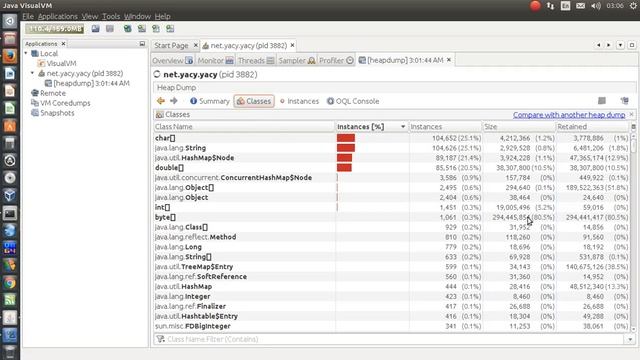Click the last icon in the main toolbar
Screen dimensions: 640x360
click(x=170, y=29)
